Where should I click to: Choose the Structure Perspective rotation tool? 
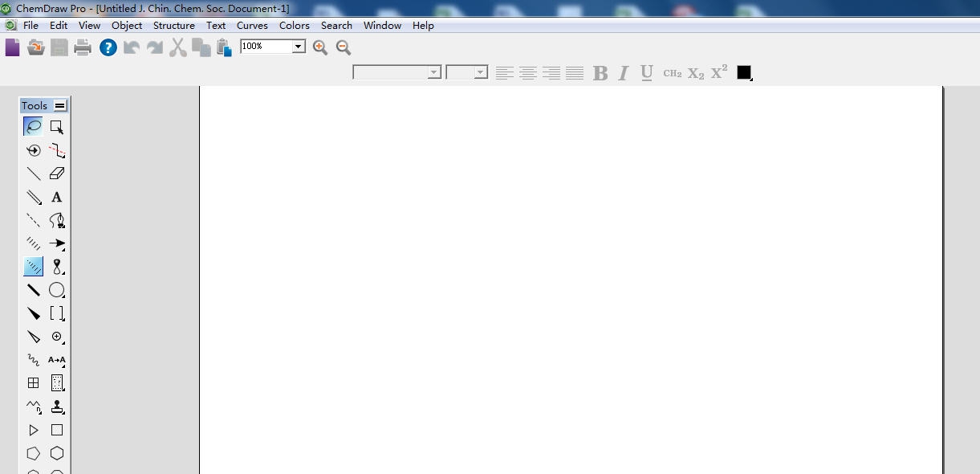pos(34,150)
